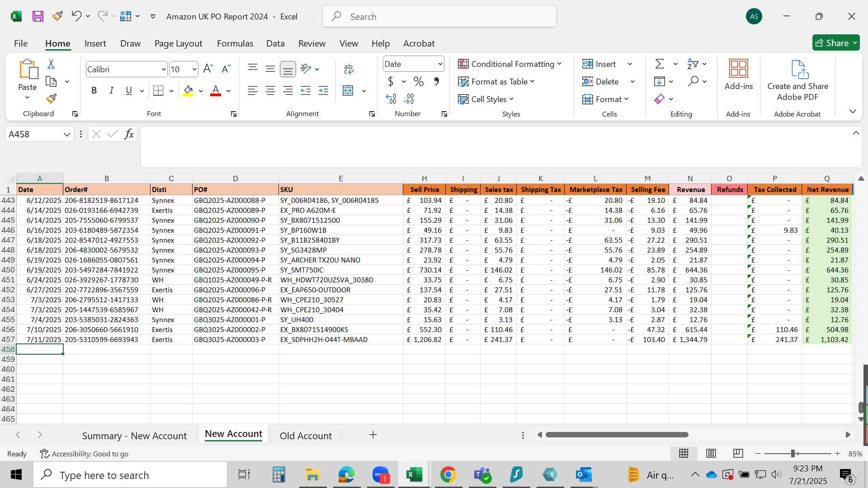Click the Clear eraser icon
This screenshot has height=488, width=868.
coord(660,99)
